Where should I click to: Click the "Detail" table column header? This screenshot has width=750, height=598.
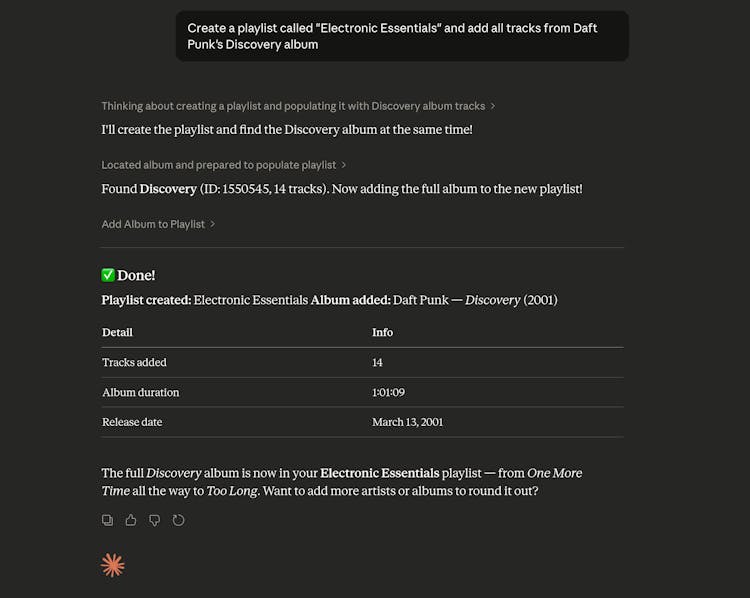117,332
